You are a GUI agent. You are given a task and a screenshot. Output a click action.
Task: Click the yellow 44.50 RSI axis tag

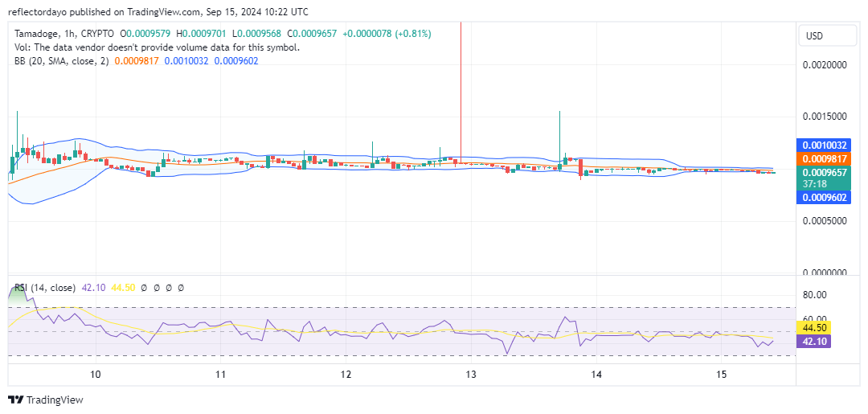tap(812, 330)
